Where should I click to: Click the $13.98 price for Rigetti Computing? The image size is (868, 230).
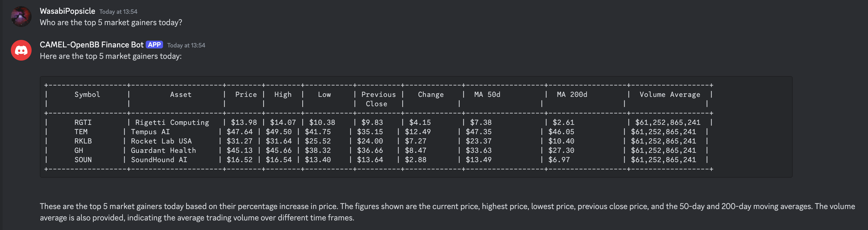coord(244,123)
